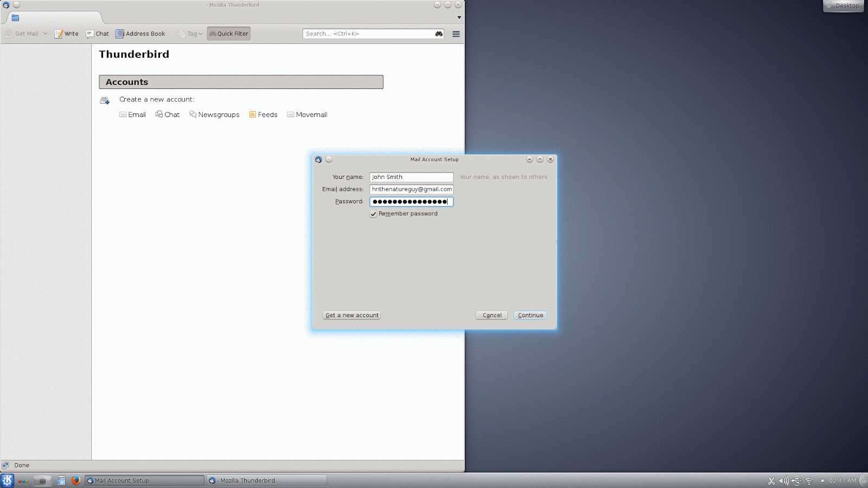Image resolution: width=868 pixels, height=488 pixels.
Task: Click the Accounts section header
Action: tap(241, 82)
